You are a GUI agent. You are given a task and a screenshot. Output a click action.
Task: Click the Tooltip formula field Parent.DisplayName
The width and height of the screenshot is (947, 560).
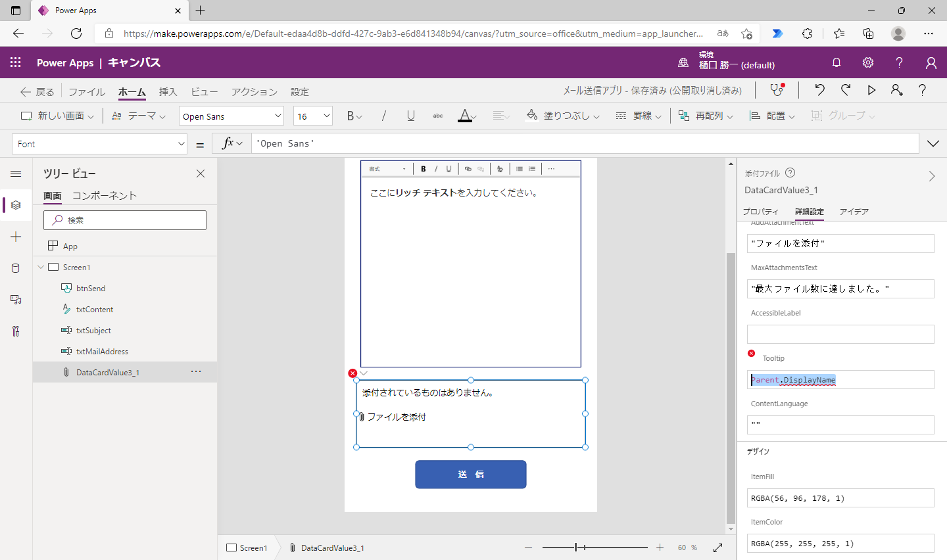[x=840, y=379]
